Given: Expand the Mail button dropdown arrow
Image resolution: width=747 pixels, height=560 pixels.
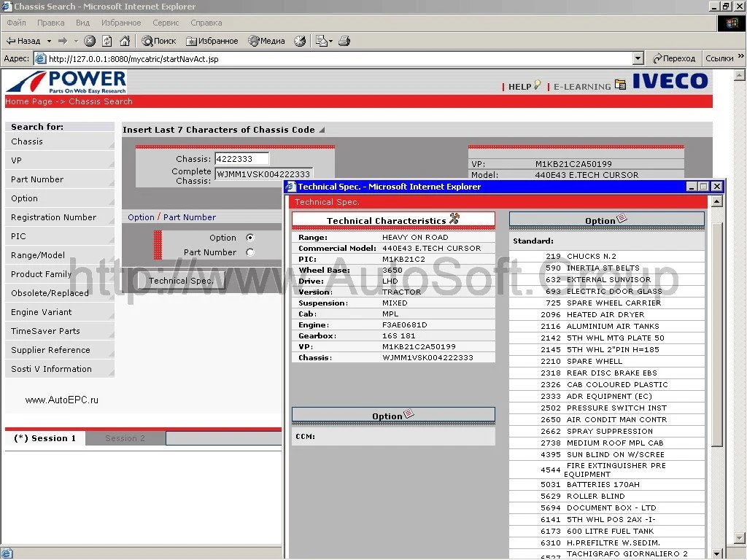Looking at the screenshot, I should 330,41.
